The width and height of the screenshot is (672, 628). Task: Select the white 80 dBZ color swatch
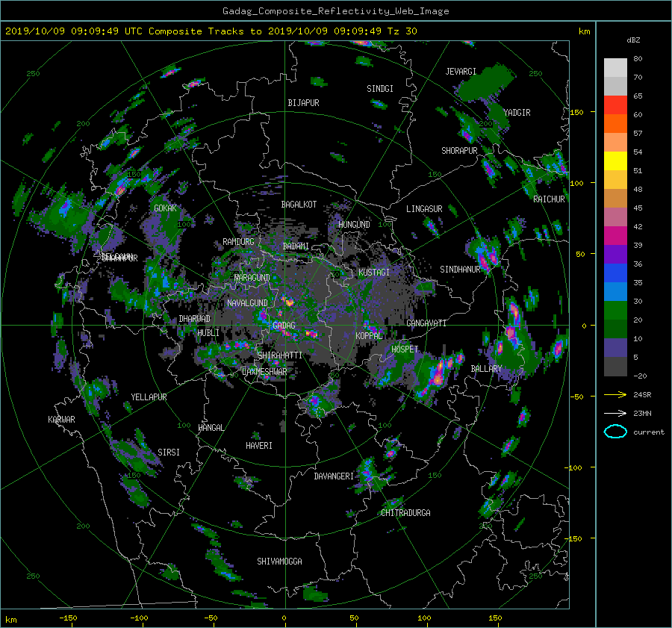coord(615,67)
